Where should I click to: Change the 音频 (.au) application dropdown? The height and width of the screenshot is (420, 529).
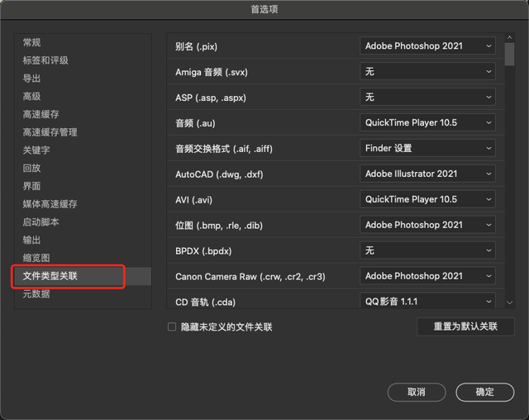(x=427, y=123)
